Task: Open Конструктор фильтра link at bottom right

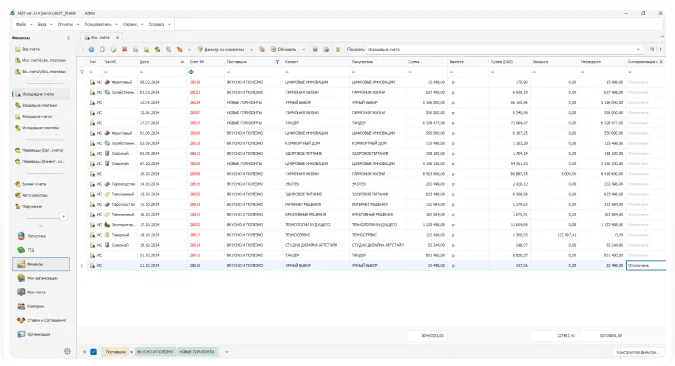Action: pyautogui.click(x=638, y=352)
